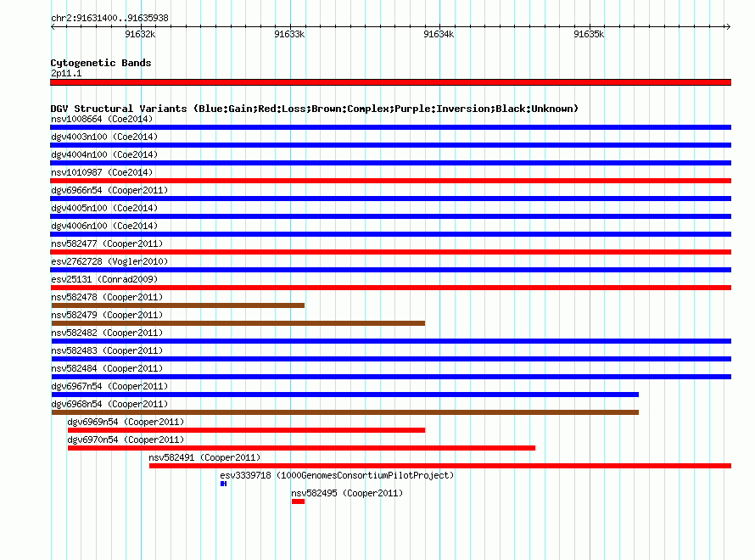Select the dgv6968n54 brown bar
The image size is (755, 560).
click(x=344, y=412)
